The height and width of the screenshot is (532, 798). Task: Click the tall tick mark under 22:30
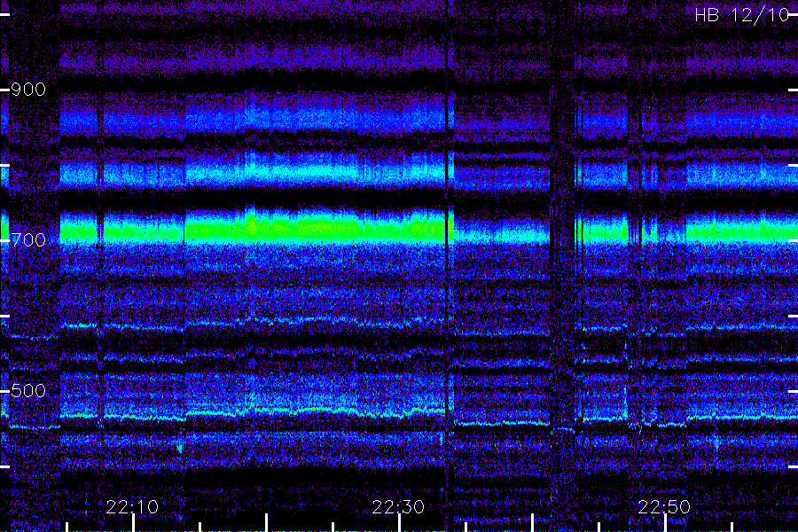click(x=400, y=523)
